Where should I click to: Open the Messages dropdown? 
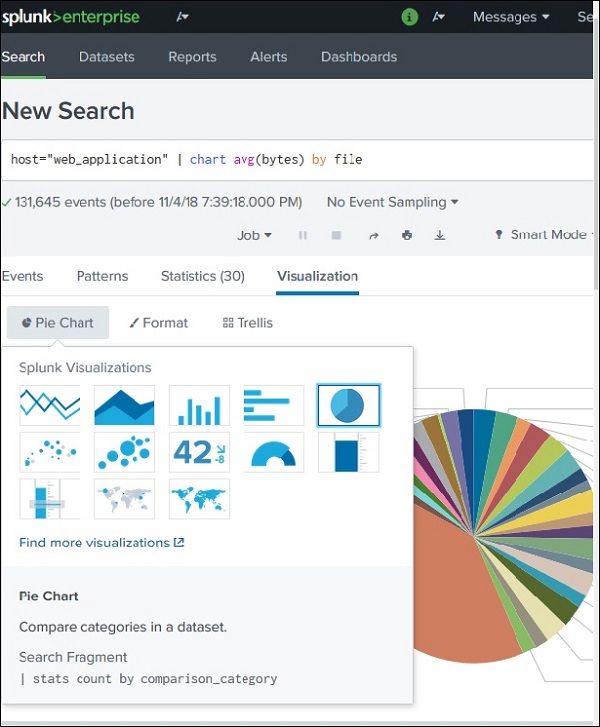click(511, 17)
